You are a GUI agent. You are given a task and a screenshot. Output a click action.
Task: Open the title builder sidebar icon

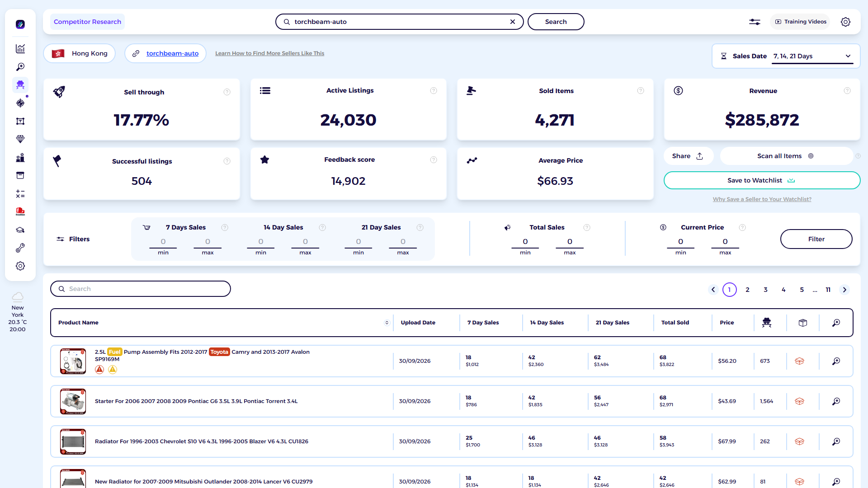point(20,121)
